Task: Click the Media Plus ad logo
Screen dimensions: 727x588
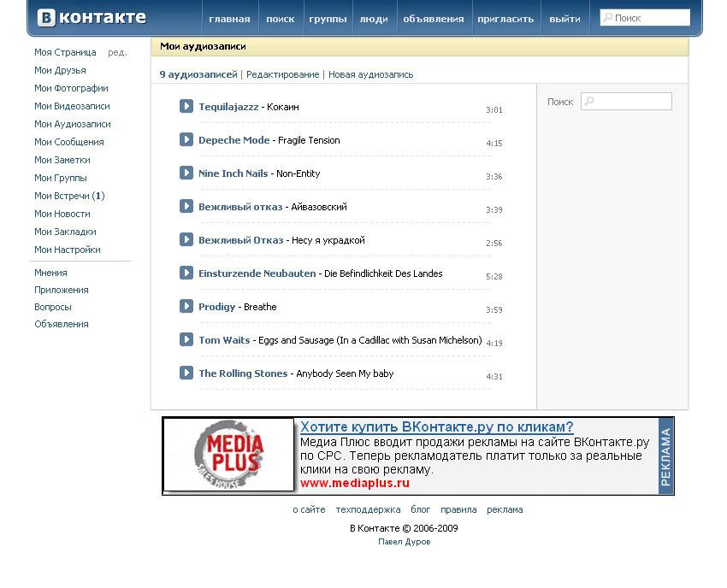Action: coord(229,454)
